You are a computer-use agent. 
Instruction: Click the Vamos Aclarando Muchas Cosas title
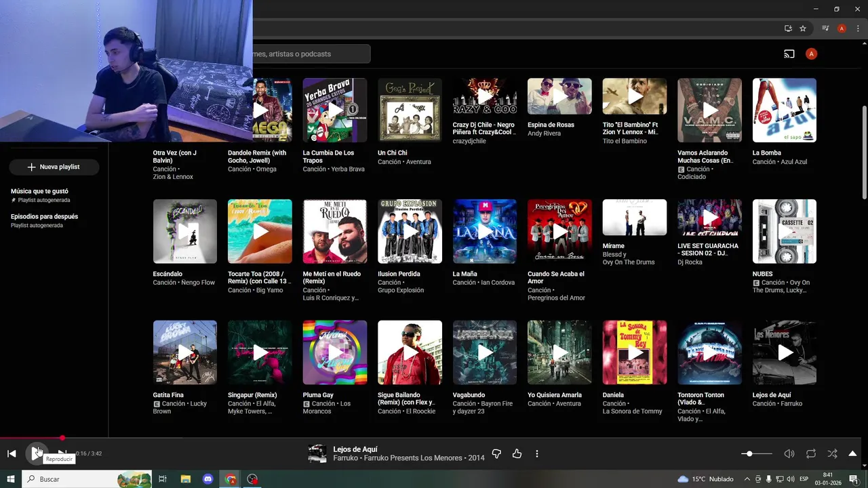click(x=705, y=157)
